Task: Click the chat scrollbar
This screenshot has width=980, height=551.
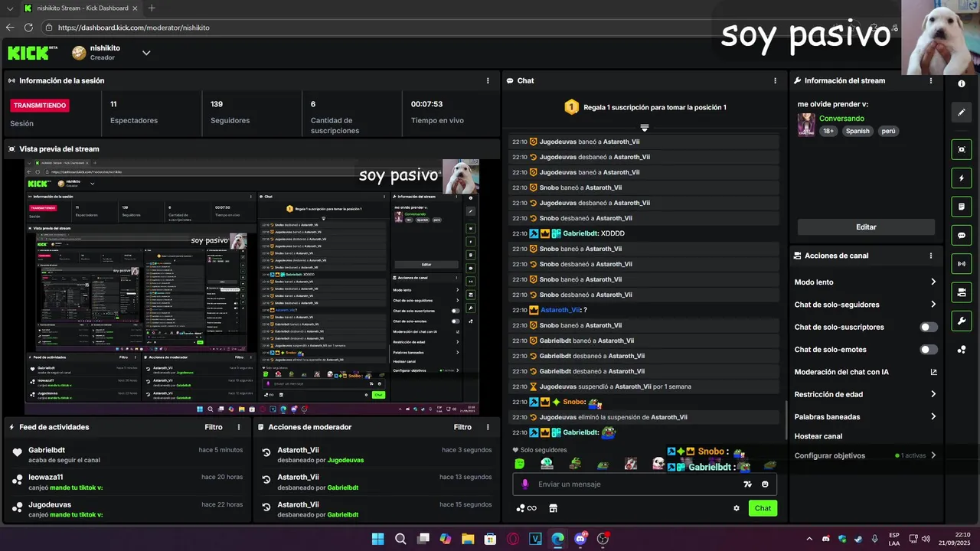Action: (x=786, y=420)
